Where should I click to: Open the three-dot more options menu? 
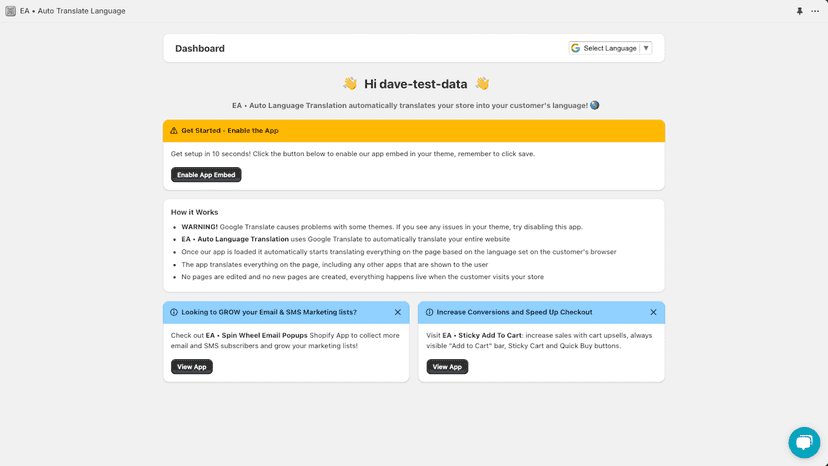815,11
